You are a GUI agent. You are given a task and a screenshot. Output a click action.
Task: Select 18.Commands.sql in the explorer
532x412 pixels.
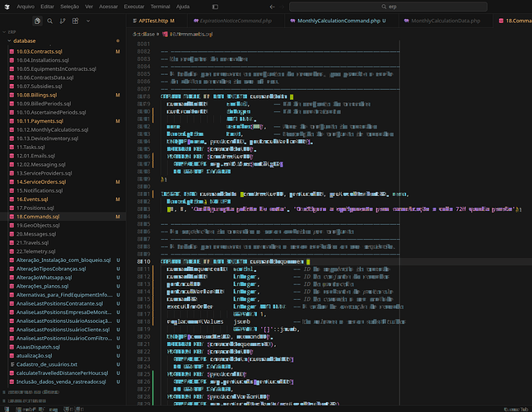pyautogui.click(x=38, y=217)
